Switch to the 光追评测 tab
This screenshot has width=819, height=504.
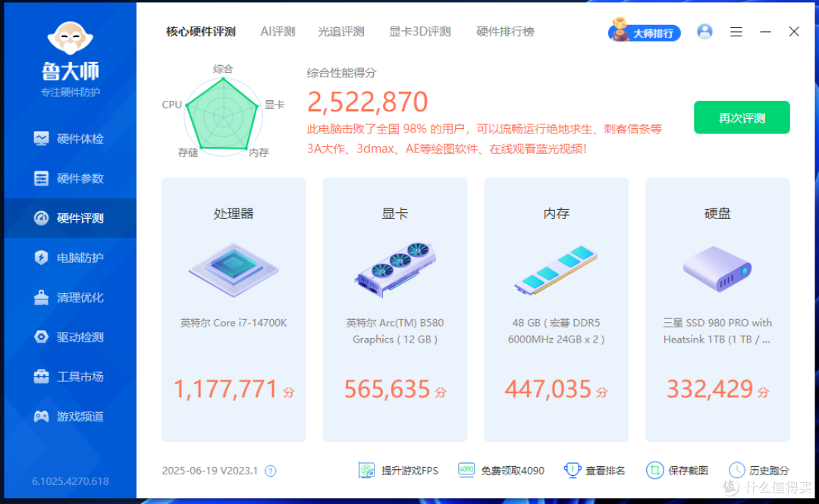341,32
